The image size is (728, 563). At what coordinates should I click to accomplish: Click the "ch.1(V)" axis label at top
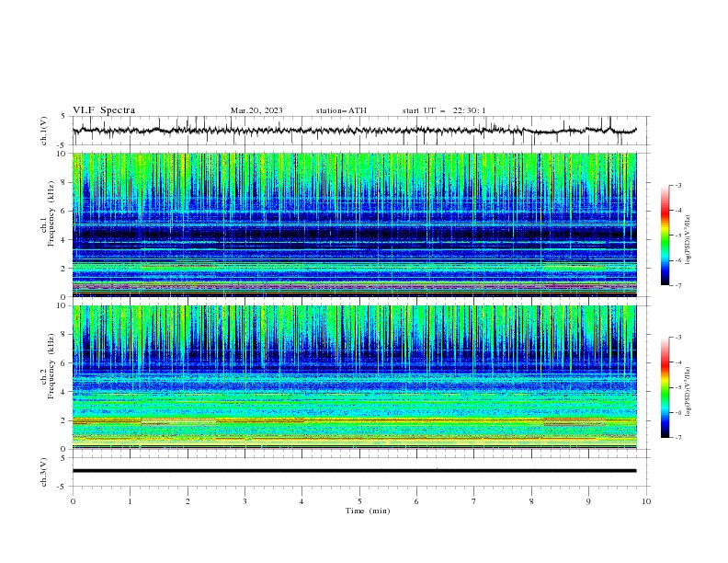click(44, 131)
